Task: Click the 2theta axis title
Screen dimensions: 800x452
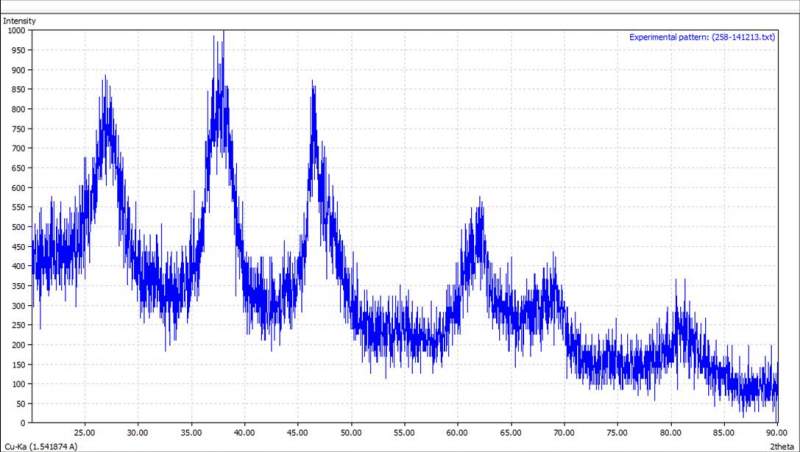Action: pos(782,447)
